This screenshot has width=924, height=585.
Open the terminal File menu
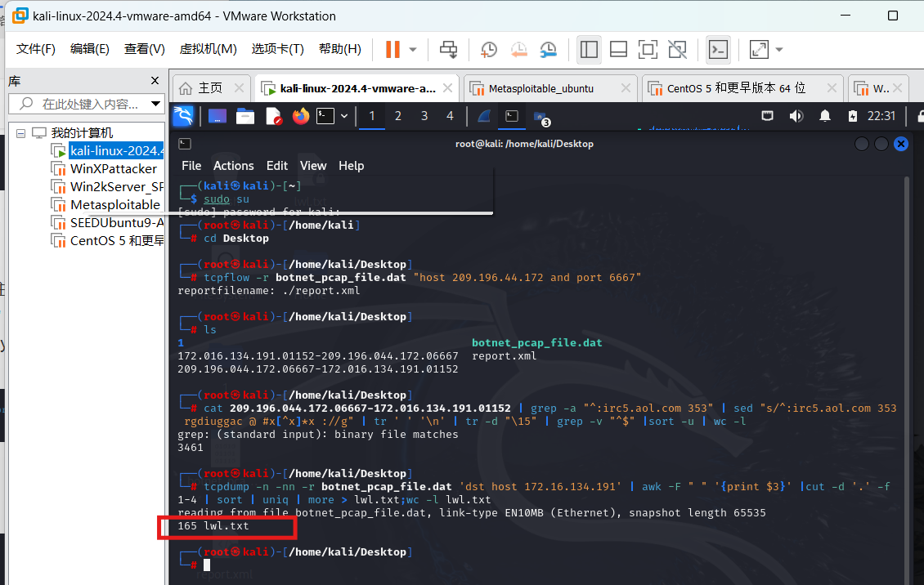coord(191,166)
